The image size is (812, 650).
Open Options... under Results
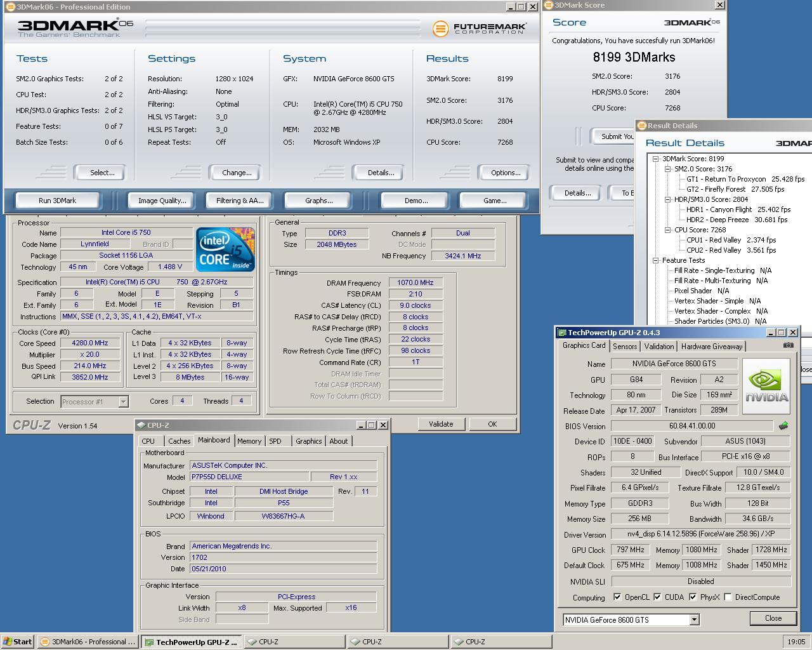pos(506,173)
